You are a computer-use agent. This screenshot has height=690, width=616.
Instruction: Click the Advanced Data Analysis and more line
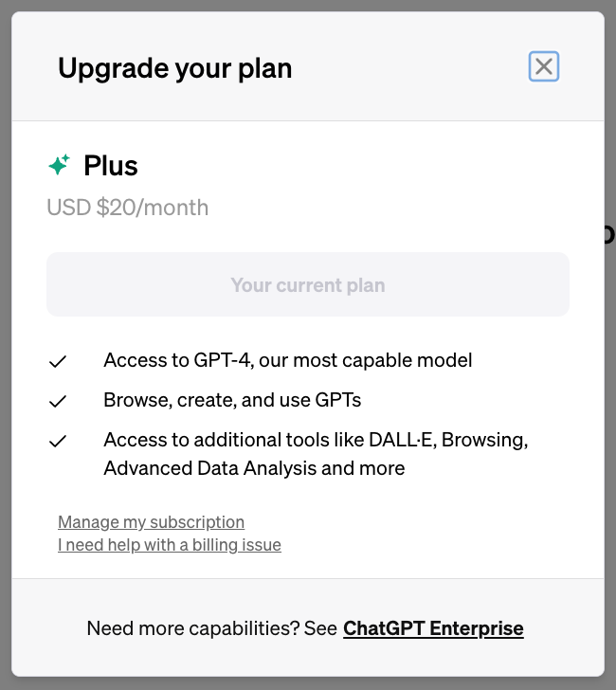pyautogui.click(x=254, y=468)
